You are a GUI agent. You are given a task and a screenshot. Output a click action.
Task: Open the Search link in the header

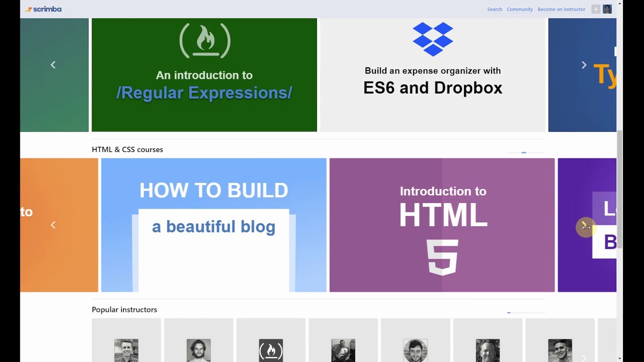pos(495,9)
